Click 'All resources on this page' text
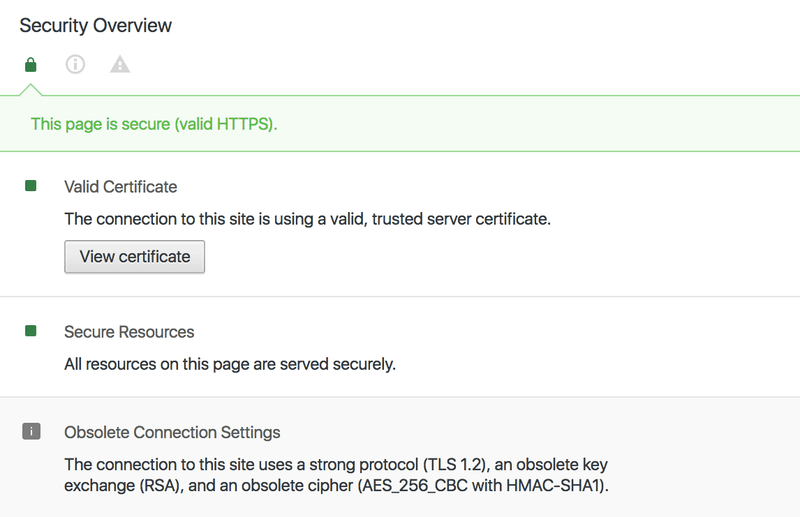 coord(230,364)
